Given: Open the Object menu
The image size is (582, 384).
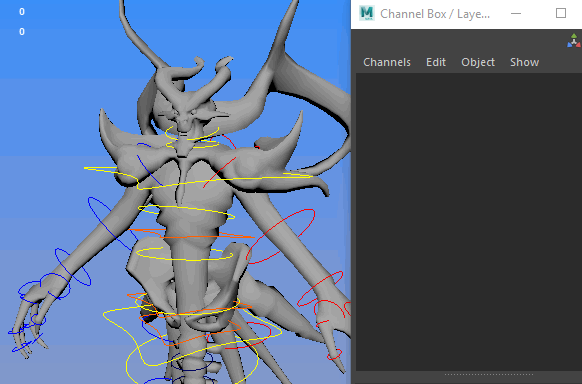Looking at the screenshot, I should 478,62.
